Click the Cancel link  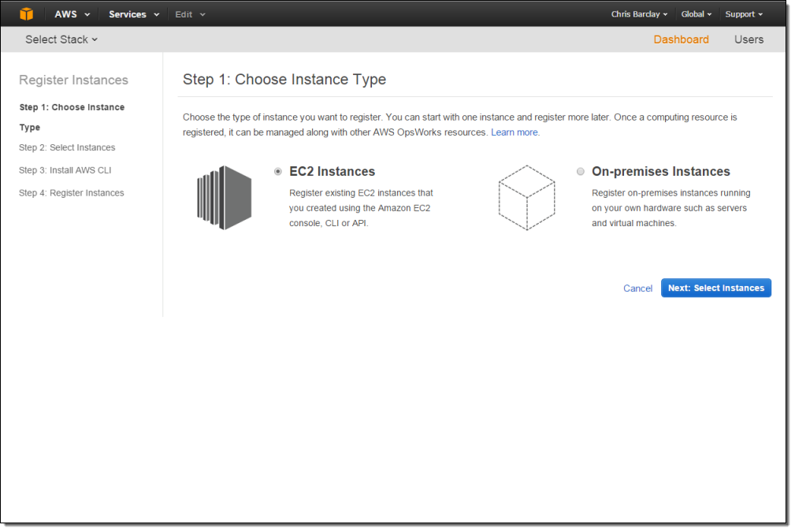(637, 288)
